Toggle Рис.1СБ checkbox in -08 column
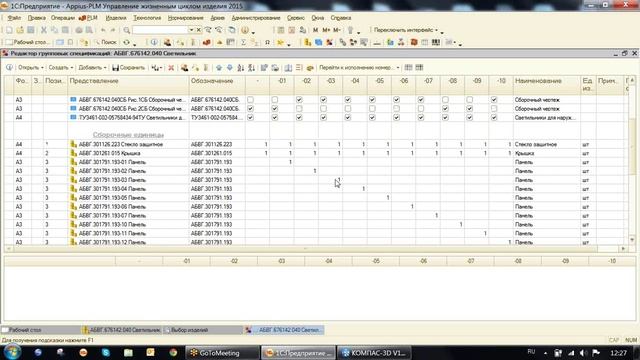Viewport: 640px width, 360px height. pos(445,100)
